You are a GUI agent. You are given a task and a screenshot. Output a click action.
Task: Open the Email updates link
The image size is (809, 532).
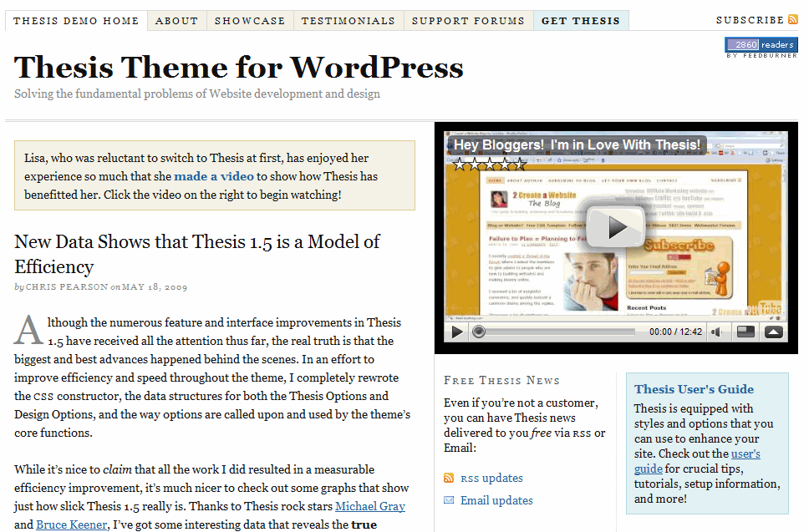pyautogui.click(x=497, y=500)
